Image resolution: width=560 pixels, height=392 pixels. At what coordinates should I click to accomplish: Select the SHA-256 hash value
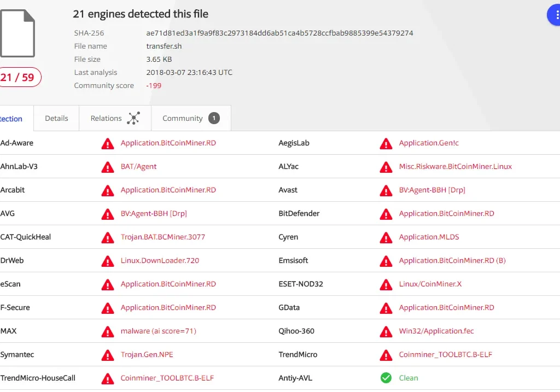click(279, 33)
